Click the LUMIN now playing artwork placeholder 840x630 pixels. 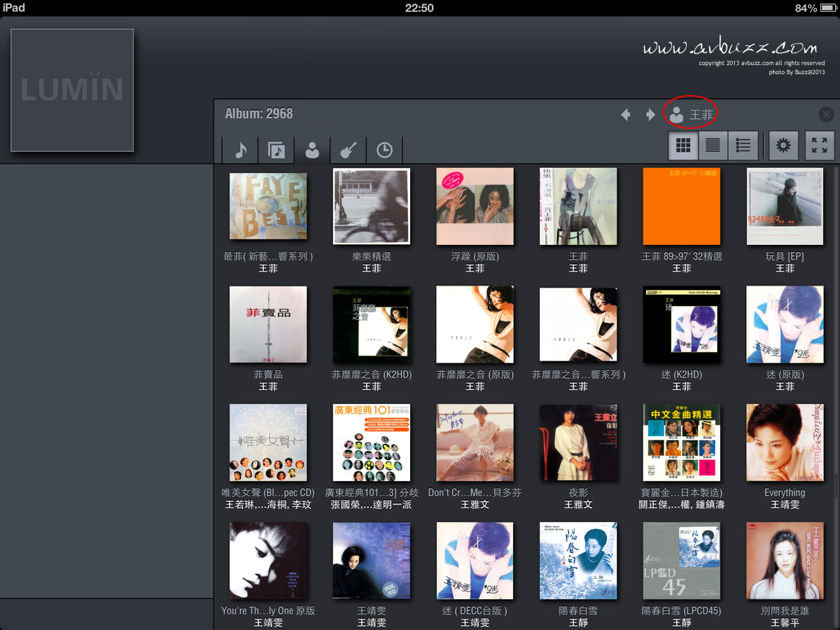point(72,90)
